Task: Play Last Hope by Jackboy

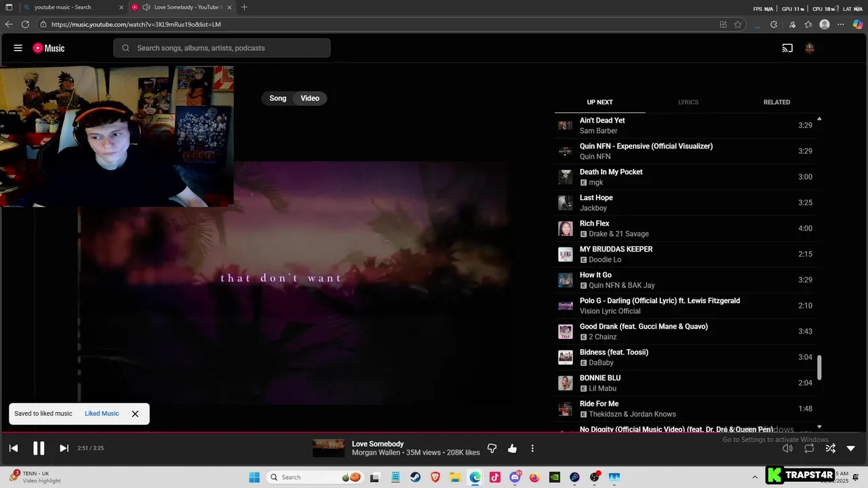Action: click(x=685, y=203)
